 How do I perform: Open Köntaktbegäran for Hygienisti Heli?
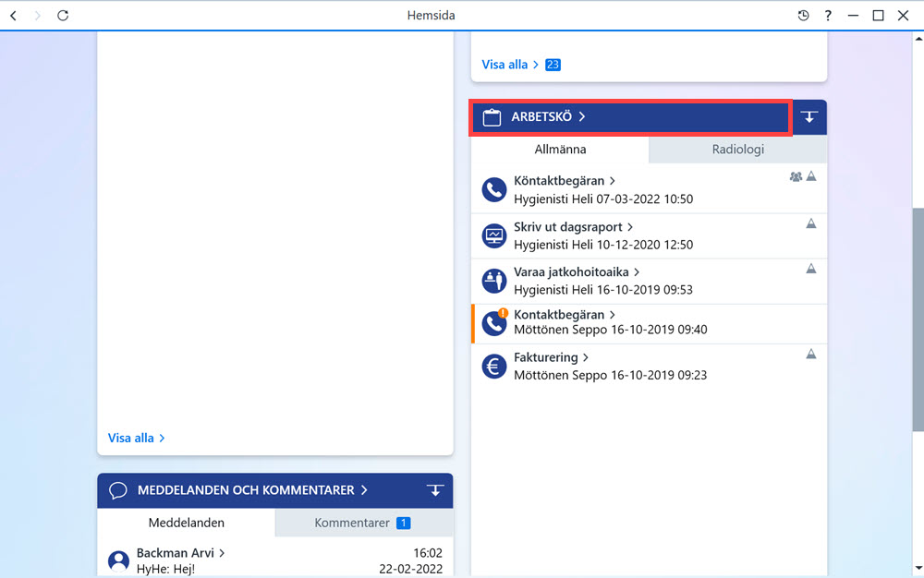tap(564, 181)
